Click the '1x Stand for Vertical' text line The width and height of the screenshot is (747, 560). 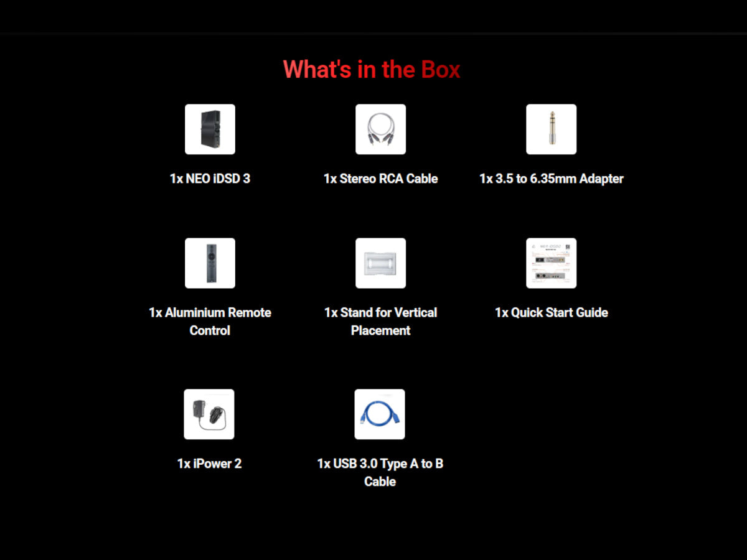(380, 312)
